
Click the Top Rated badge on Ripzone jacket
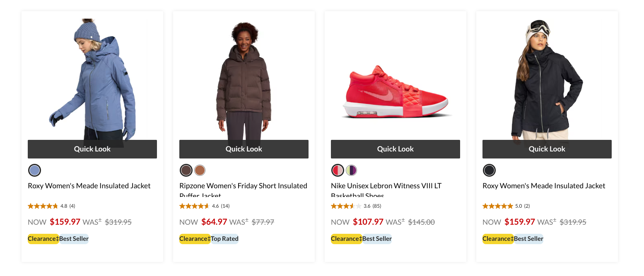(224, 239)
